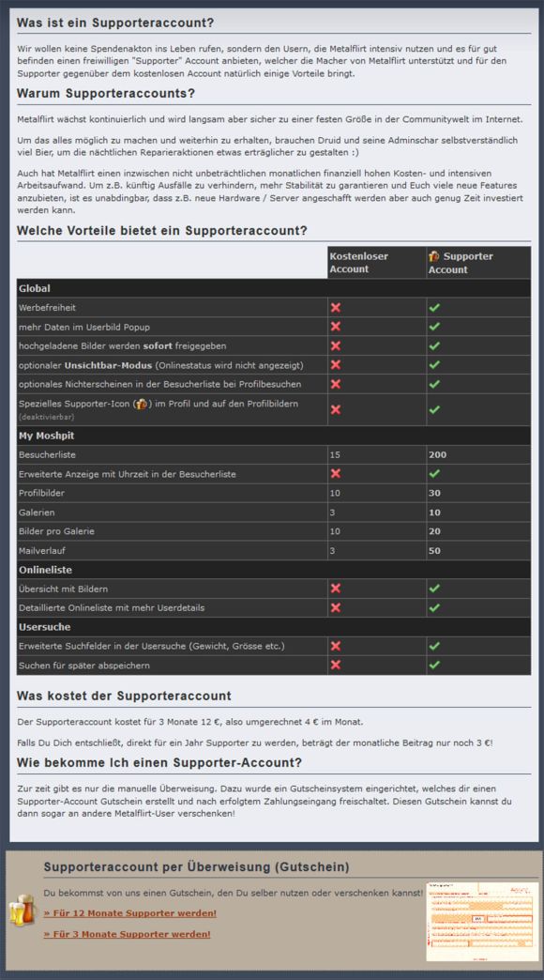The height and width of the screenshot is (980, 544).
Task: Click the My Moshpit section header row
Action: click(274, 436)
